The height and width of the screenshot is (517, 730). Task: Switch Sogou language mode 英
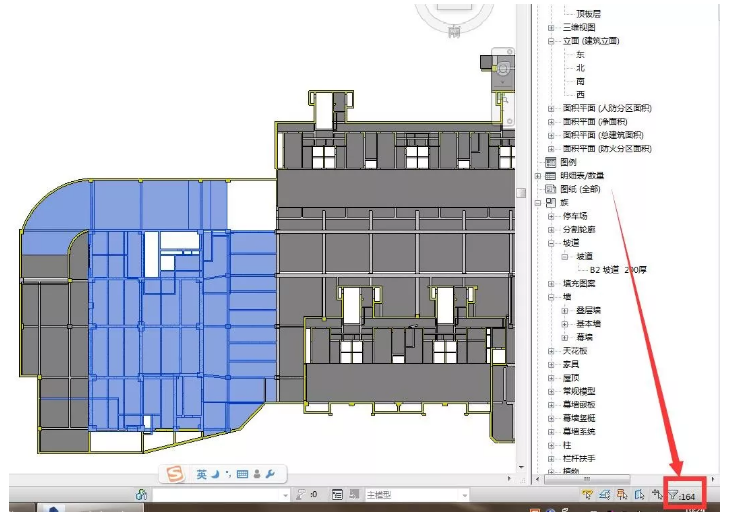(x=201, y=475)
